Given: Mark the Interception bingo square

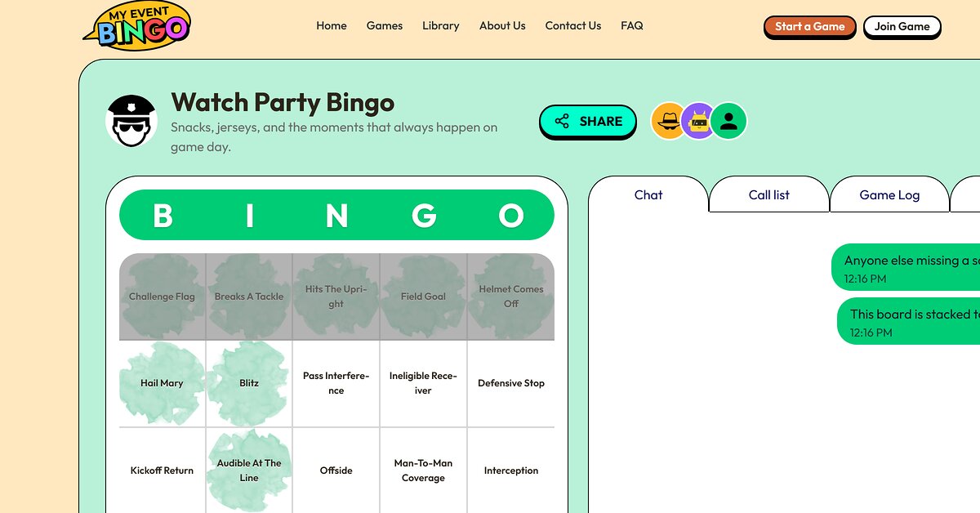Looking at the screenshot, I should point(511,471).
